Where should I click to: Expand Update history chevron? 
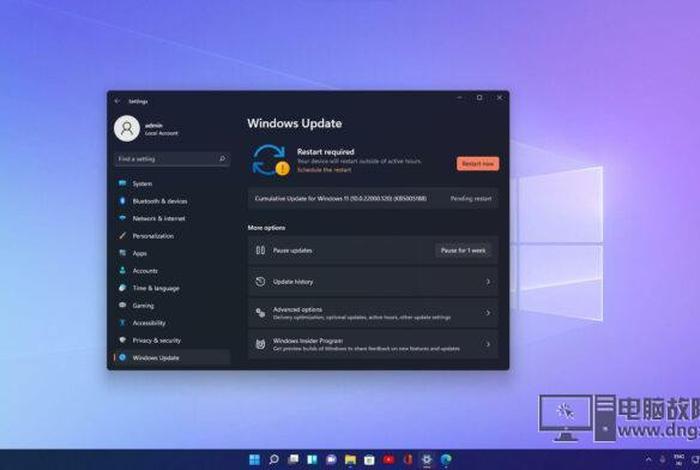488,282
